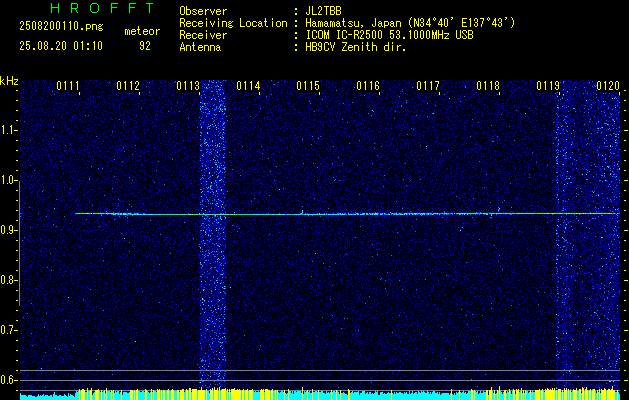The height and width of the screenshot is (400, 629).
Task: Click the 0115 time marker
Action: point(308,85)
